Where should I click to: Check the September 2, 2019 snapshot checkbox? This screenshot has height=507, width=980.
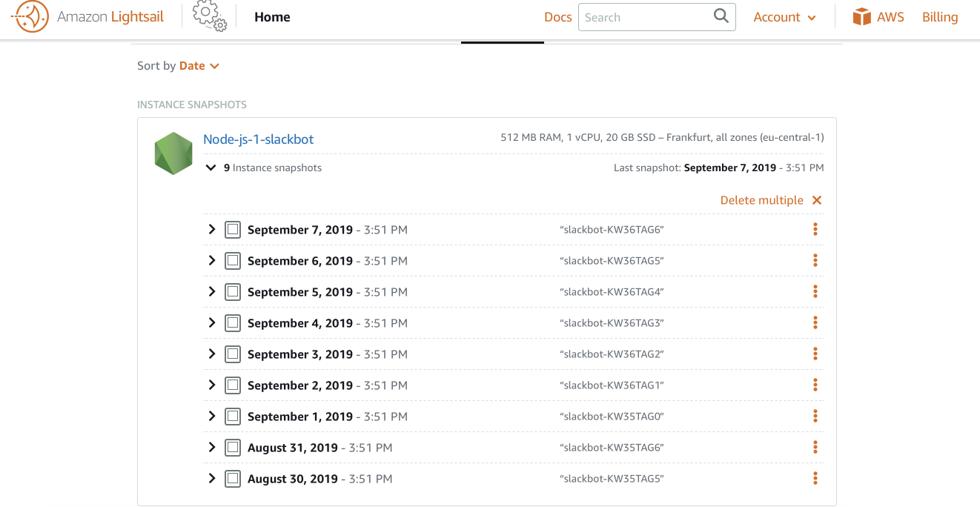(x=233, y=385)
